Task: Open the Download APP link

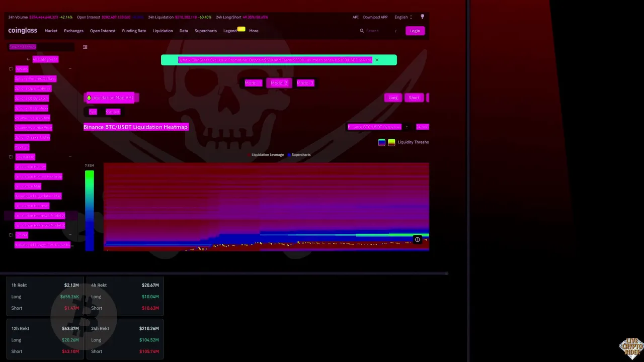Action: coord(375,17)
